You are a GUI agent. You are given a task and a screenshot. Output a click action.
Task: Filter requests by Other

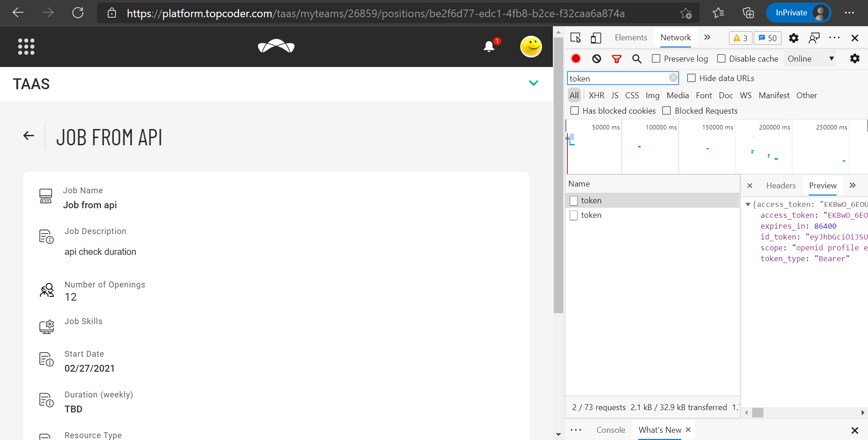click(x=806, y=96)
